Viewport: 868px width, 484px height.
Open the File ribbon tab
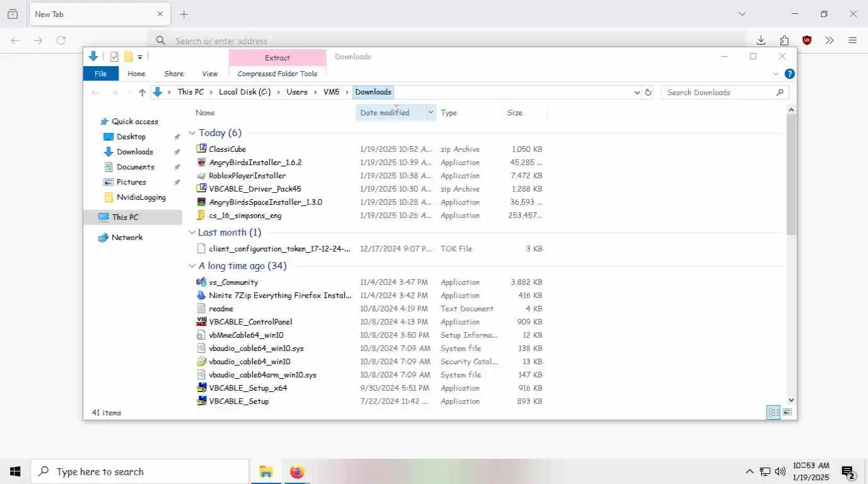100,74
